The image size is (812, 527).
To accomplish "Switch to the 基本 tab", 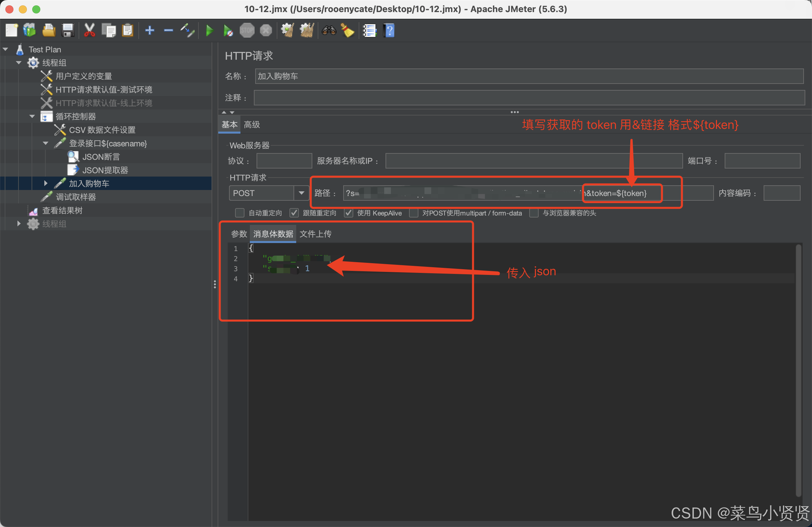I will point(229,125).
